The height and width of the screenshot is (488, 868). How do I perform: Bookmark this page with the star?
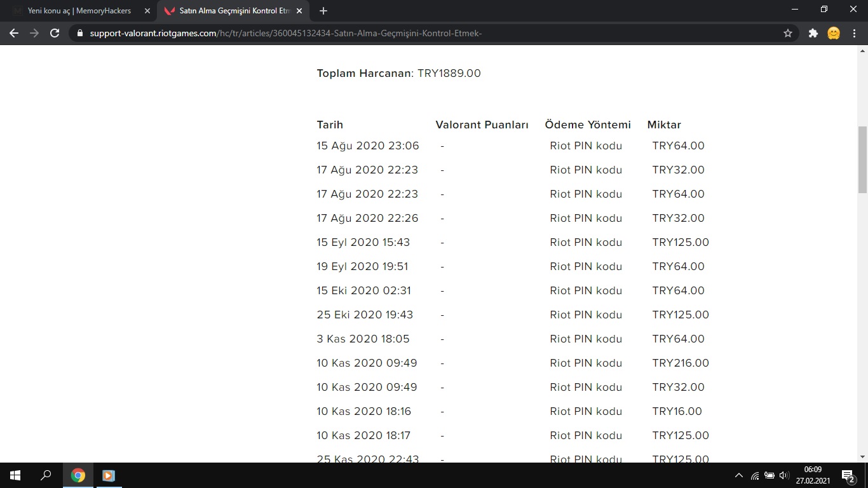coord(788,33)
